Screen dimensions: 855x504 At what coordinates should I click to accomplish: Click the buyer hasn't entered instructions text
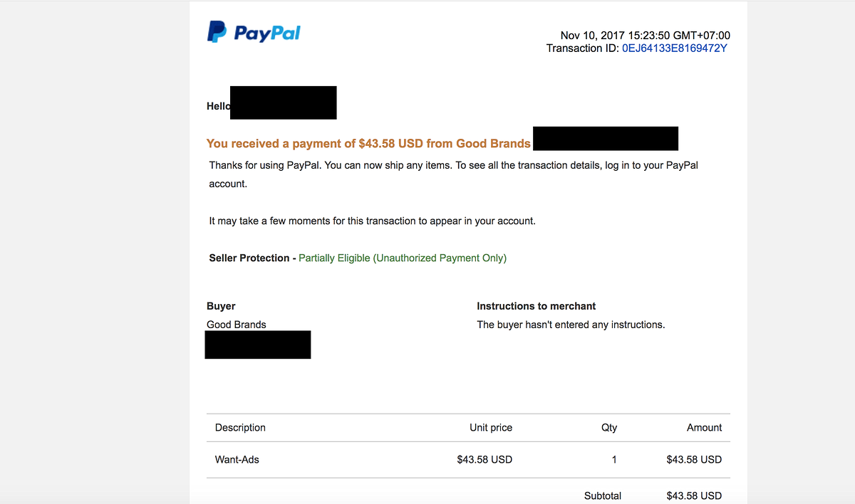tap(571, 325)
